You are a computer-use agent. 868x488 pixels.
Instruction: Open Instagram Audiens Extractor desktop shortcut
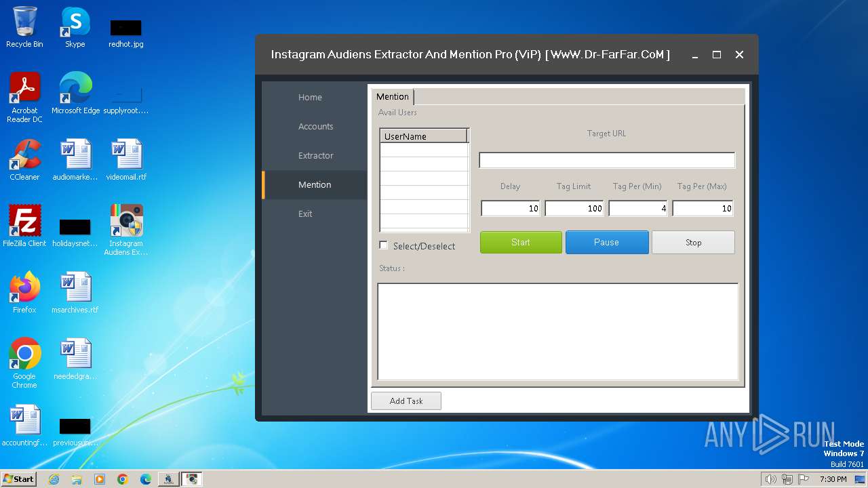[x=126, y=230]
